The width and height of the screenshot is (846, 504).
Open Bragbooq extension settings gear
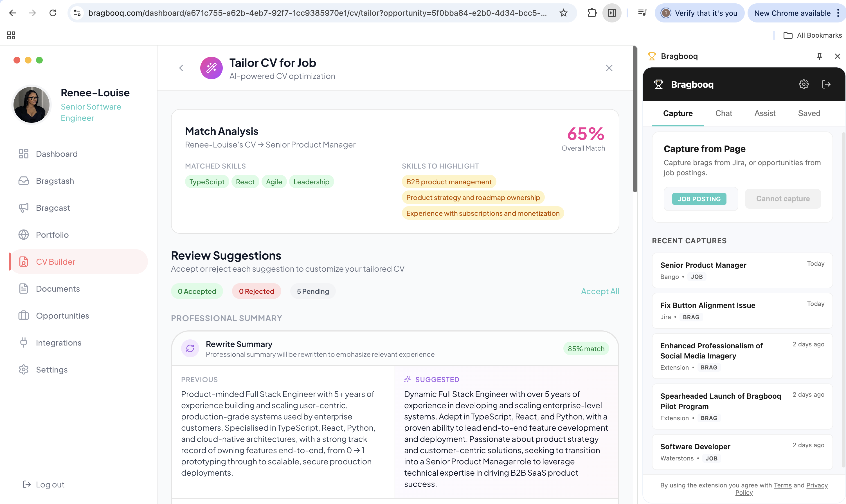point(803,84)
